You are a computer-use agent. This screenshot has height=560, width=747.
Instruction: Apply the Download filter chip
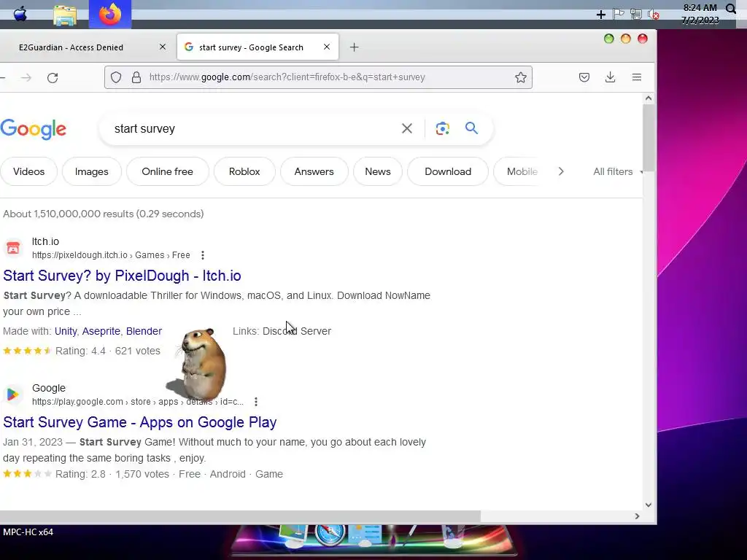click(x=448, y=171)
